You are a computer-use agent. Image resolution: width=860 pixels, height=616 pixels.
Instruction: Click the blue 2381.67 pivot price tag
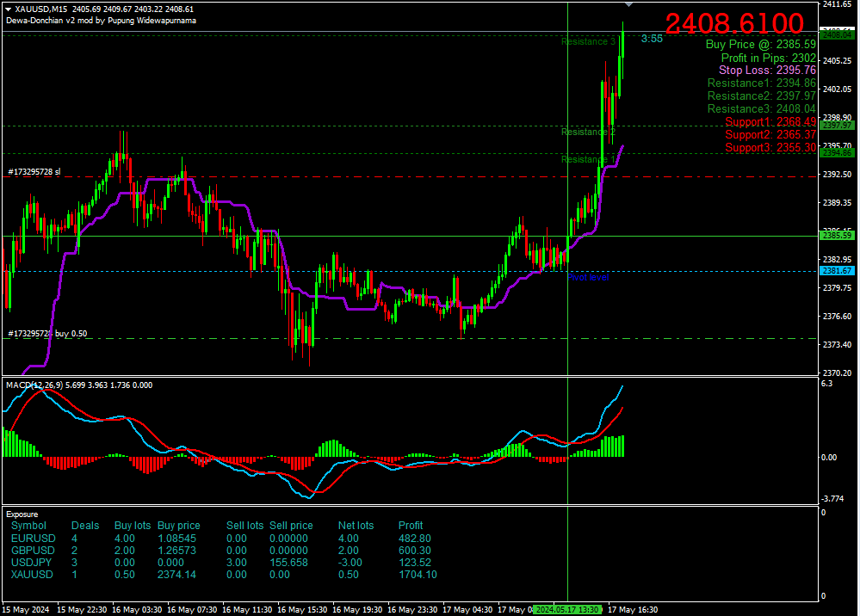tap(837, 271)
